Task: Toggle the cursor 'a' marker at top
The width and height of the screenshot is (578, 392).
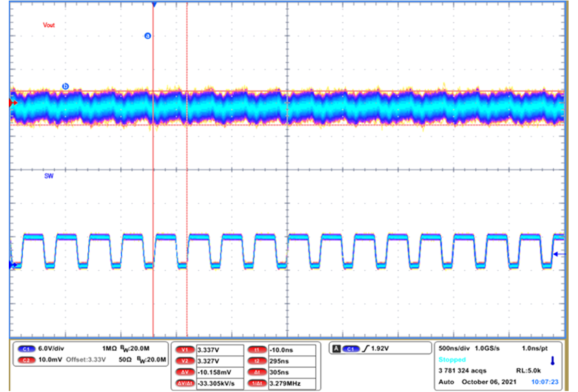Action: coord(148,35)
